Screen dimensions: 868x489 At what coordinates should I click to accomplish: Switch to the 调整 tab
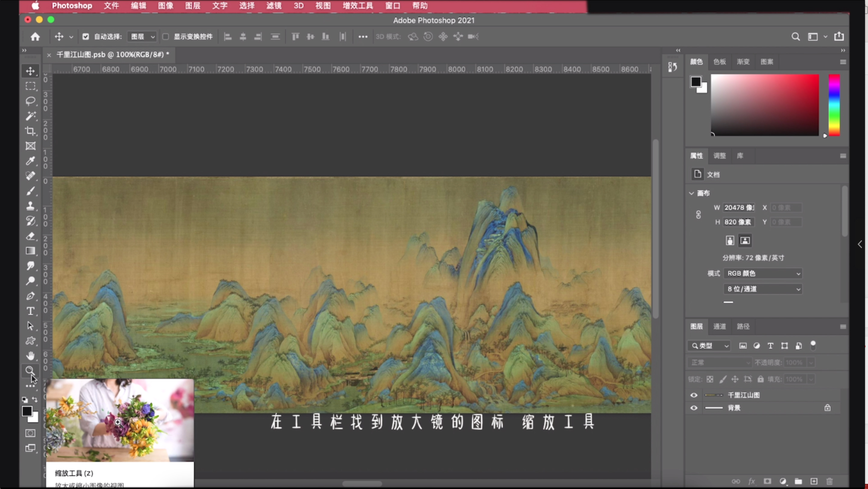719,156
